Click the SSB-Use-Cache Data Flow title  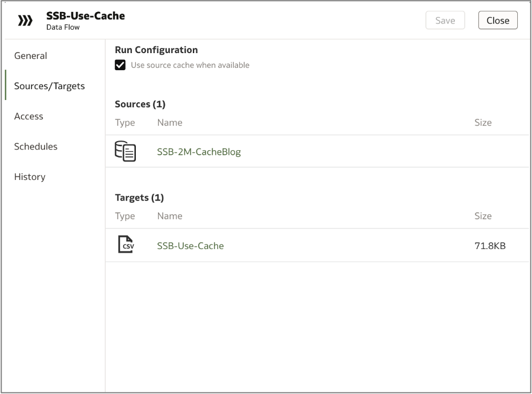(x=85, y=16)
